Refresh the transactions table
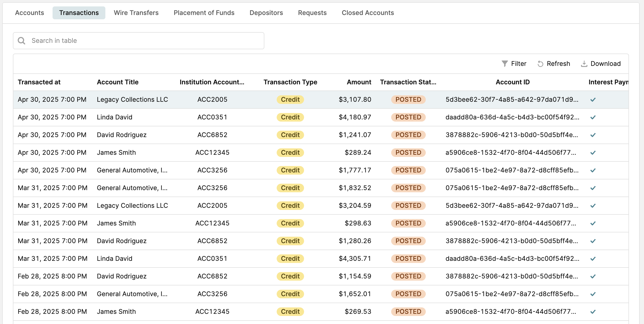 pos(554,64)
